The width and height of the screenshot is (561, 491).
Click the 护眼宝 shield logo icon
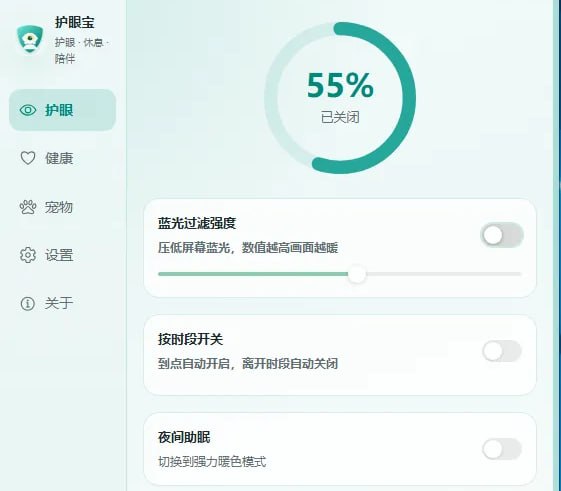[x=30, y=39]
